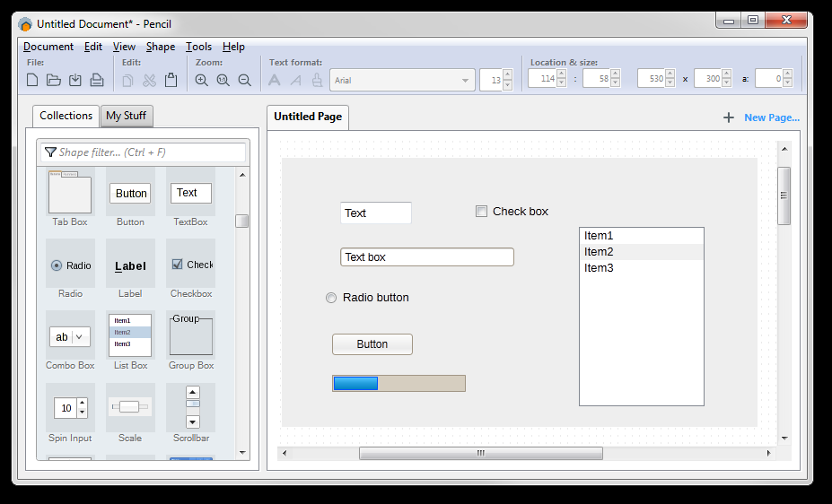Print the document using the printer icon
Image resolution: width=832 pixels, height=504 pixels.
point(97,80)
